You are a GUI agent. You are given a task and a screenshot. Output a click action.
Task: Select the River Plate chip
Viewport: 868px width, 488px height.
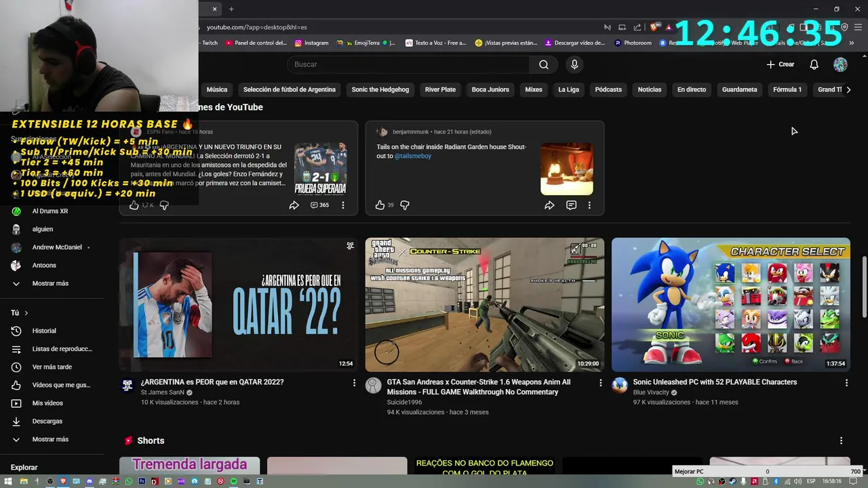[440, 89]
